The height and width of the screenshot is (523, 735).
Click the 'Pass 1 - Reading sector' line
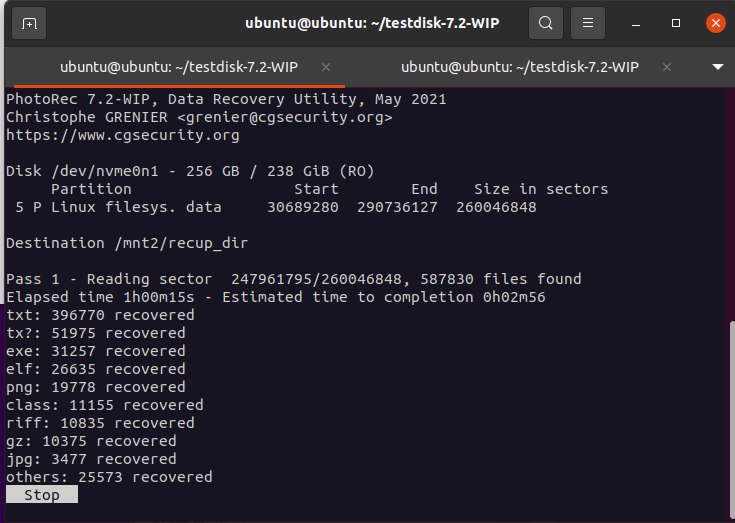click(294, 279)
